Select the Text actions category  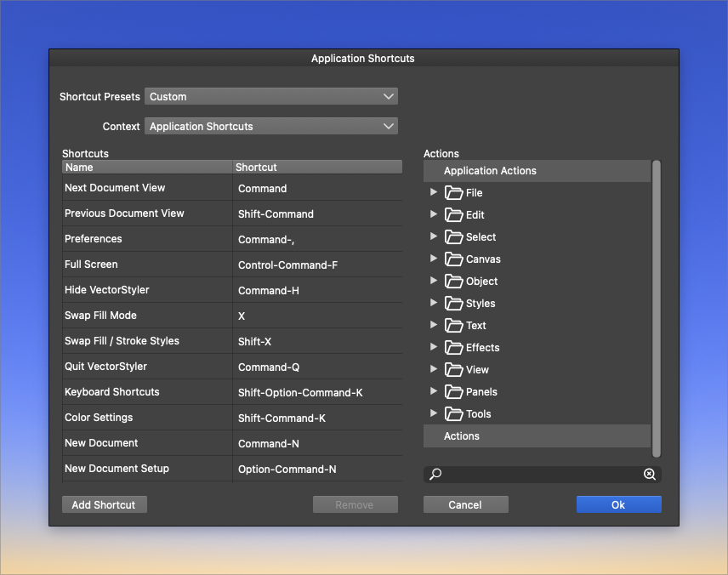(475, 326)
